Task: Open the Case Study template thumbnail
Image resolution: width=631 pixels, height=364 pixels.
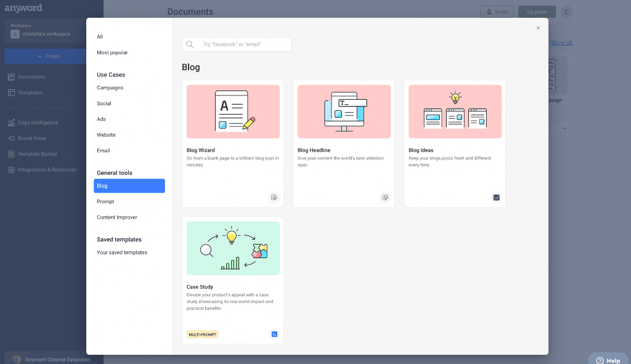Action: (x=233, y=248)
